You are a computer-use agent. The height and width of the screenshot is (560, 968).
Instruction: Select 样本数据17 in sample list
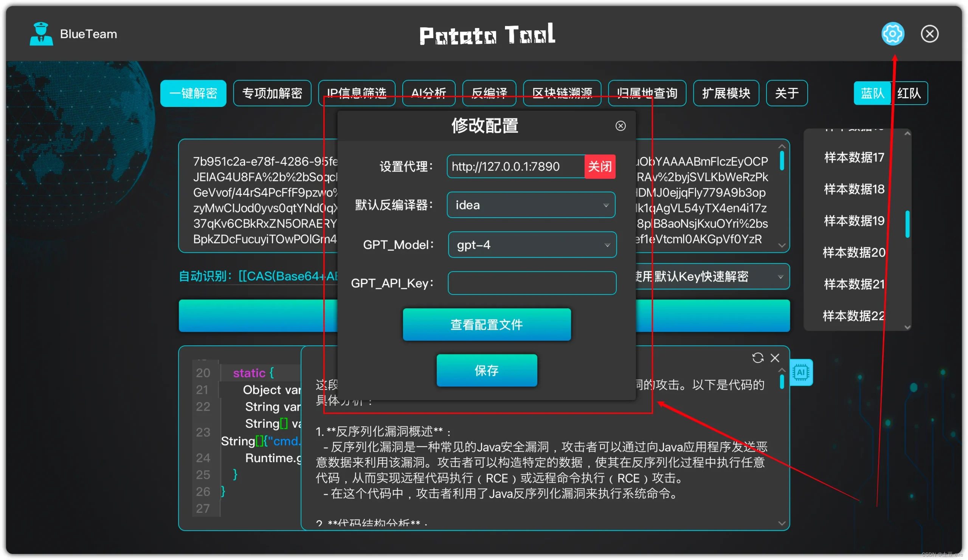coord(854,157)
